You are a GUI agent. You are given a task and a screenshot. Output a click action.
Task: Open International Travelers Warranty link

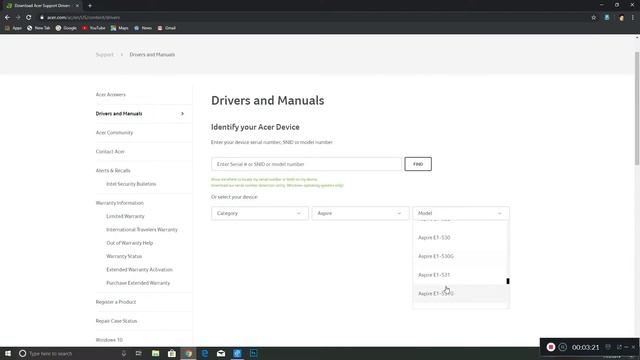[x=142, y=230]
